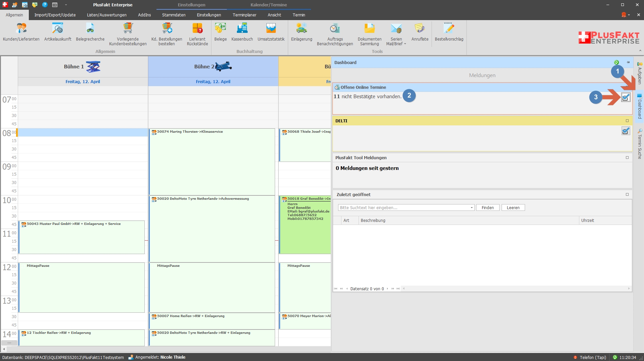Select 50020 DeltoMoto Achsvermessung appointment
Viewport: 644px width, 361px height.
pyautogui.click(x=212, y=229)
